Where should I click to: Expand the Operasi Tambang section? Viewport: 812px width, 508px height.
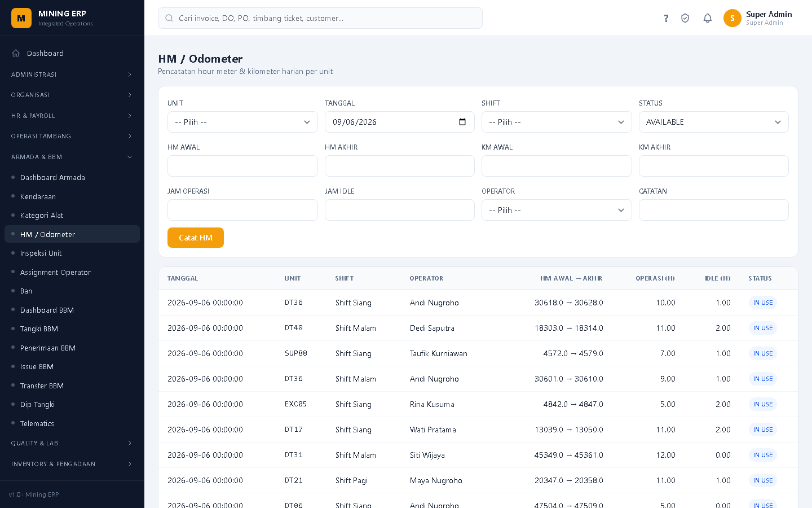tap(72, 136)
